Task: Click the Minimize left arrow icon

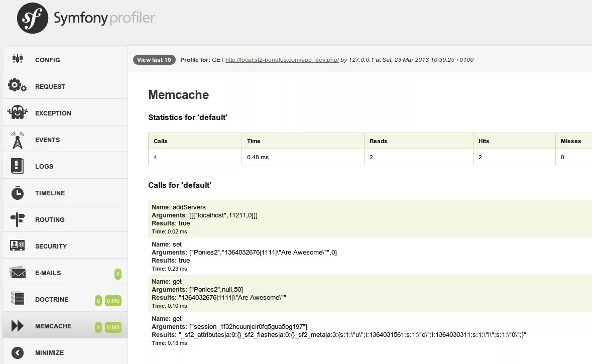Action: (x=18, y=352)
